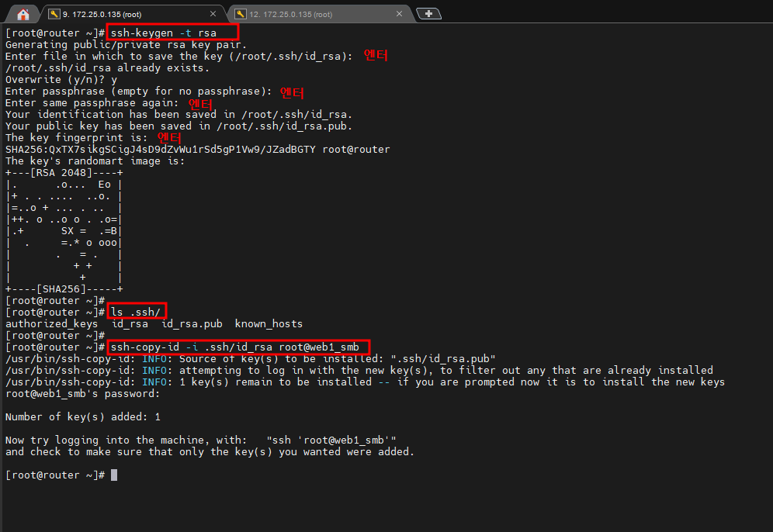Click the 'The key's randomart image is:' line
This screenshot has height=532, width=773.
coord(95,161)
